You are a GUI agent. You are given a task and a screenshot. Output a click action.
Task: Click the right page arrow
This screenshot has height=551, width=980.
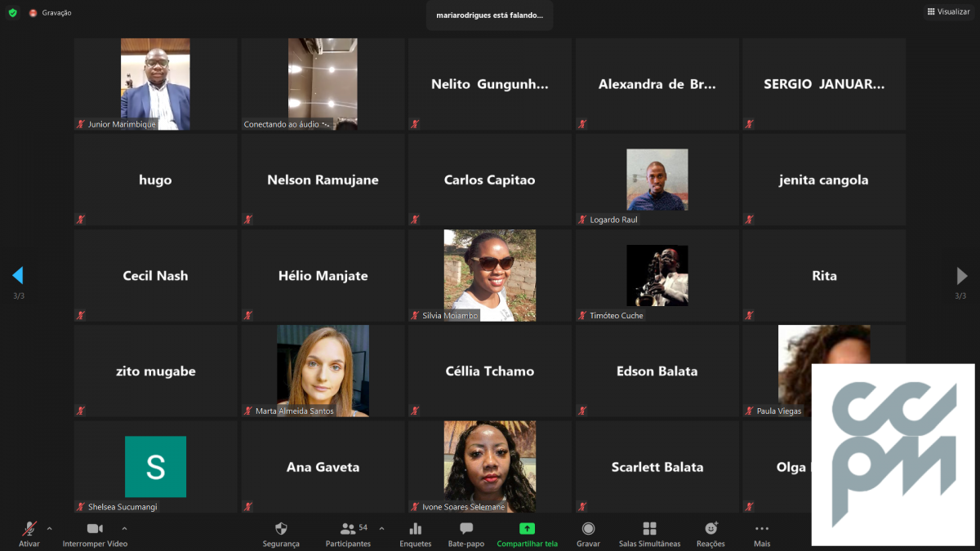(x=961, y=276)
